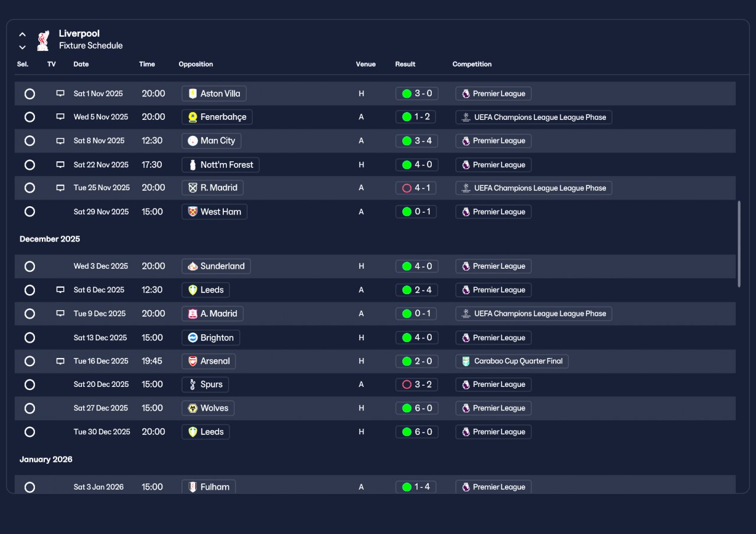Click the December 2025 month heading
The width and height of the screenshot is (756, 534).
(x=50, y=239)
